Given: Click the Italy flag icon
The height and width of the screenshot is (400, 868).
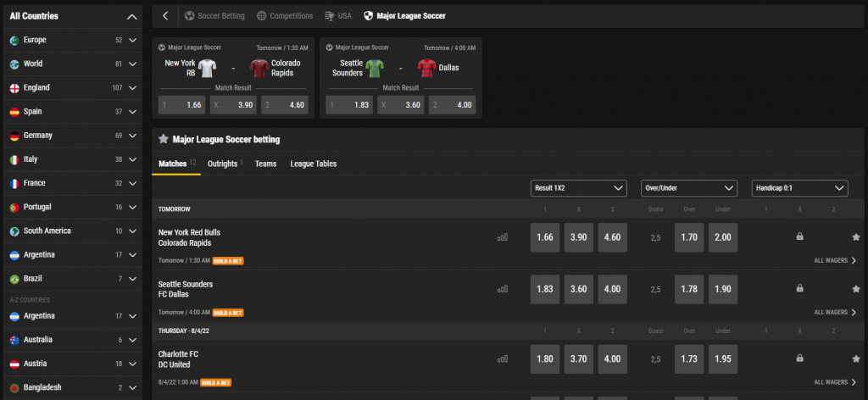Looking at the screenshot, I should coord(14,159).
